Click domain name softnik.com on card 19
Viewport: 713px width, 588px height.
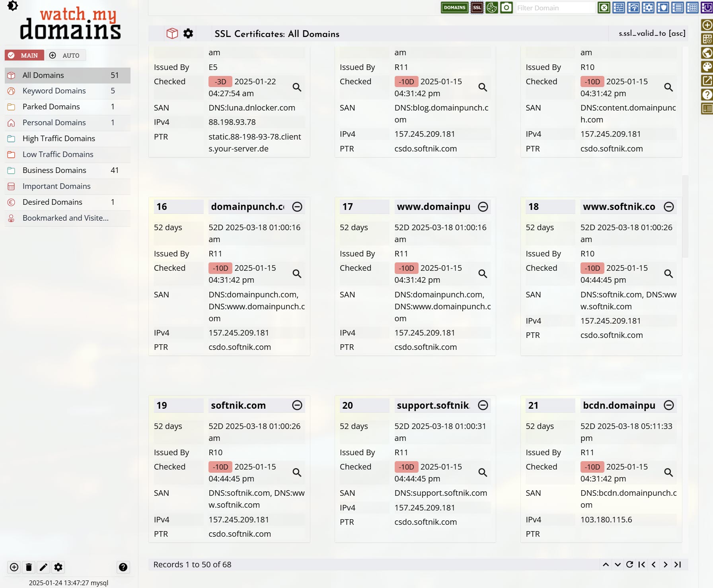(x=238, y=406)
